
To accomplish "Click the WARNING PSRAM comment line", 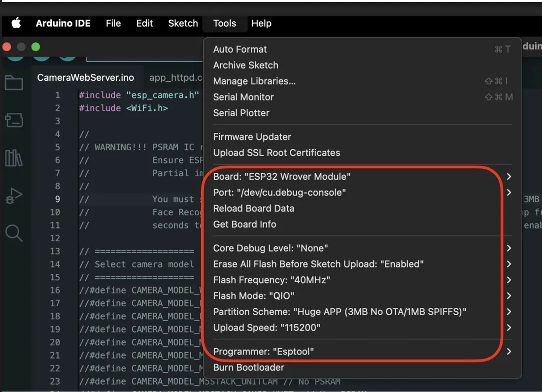I will pos(141,147).
